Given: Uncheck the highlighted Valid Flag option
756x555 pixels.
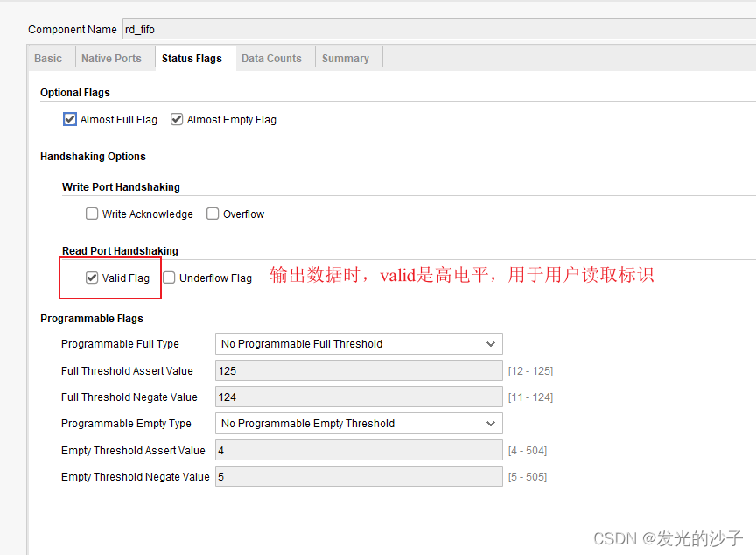Looking at the screenshot, I should click(x=92, y=277).
